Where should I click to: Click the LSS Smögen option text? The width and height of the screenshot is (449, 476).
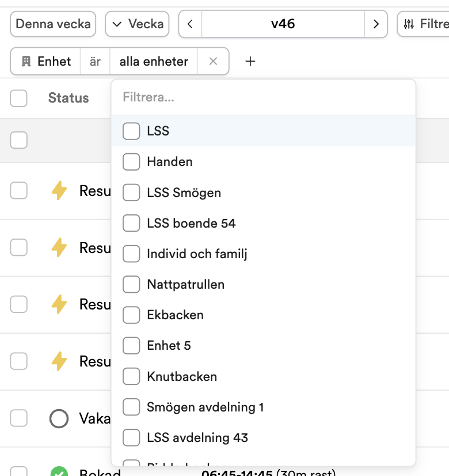[184, 193]
